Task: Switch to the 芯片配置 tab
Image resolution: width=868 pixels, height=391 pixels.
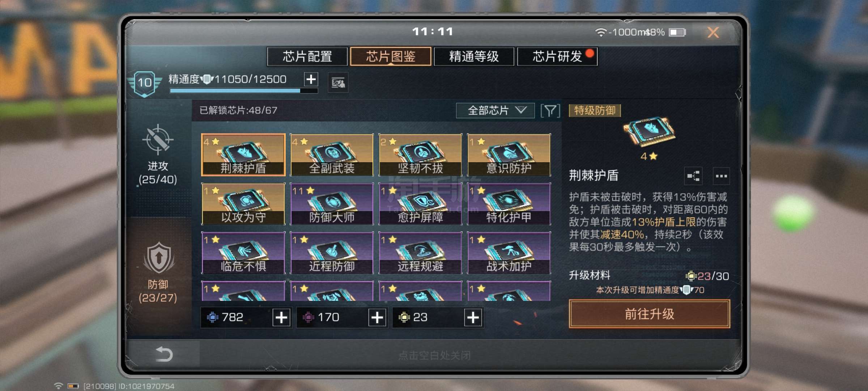Action: tap(307, 56)
